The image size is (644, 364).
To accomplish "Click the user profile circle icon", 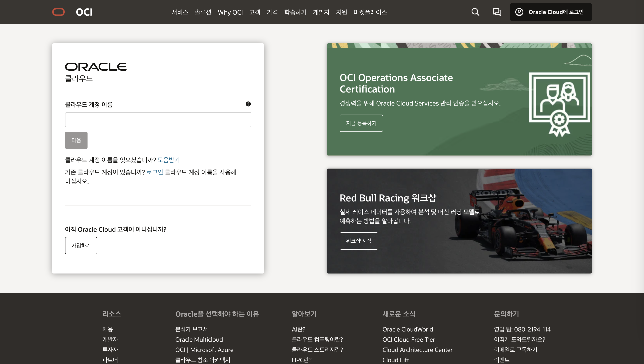I will pyautogui.click(x=519, y=12).
